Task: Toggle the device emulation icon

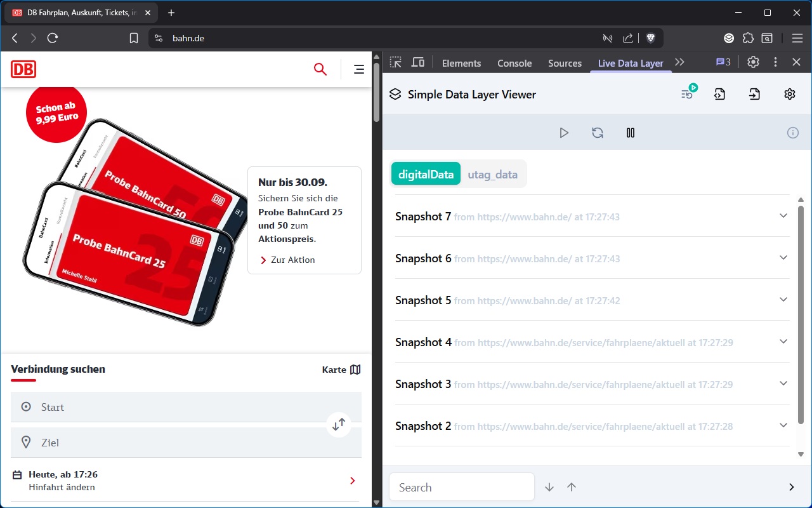Action: pos(417,62)
